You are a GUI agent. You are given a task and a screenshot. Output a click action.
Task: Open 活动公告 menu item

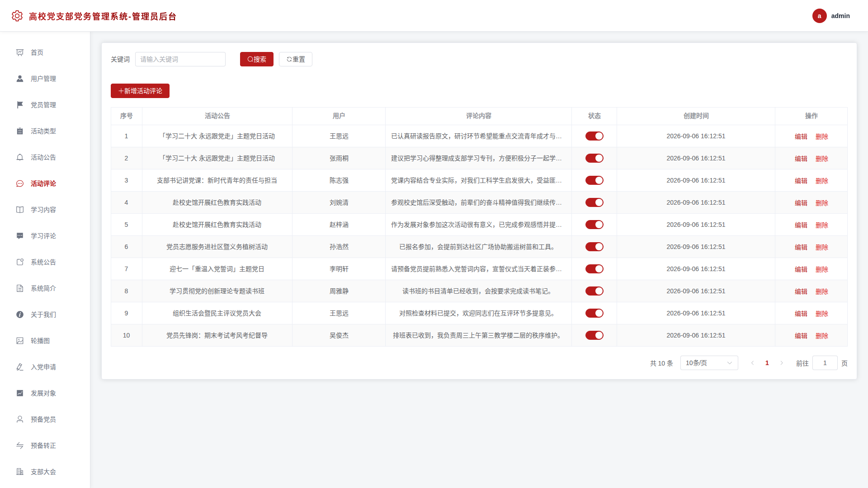(45, 157)
